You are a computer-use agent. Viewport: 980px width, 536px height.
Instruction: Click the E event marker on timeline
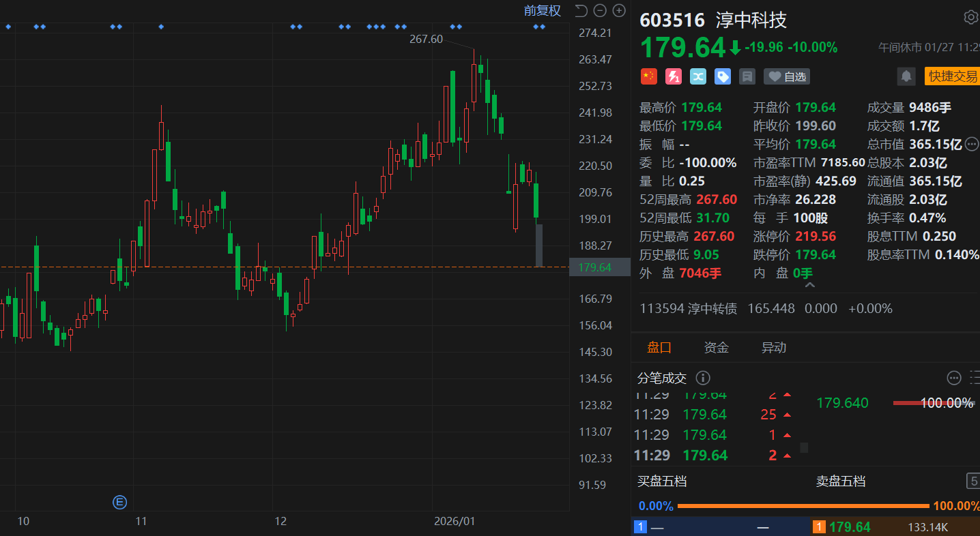click(x=119, y=503)
